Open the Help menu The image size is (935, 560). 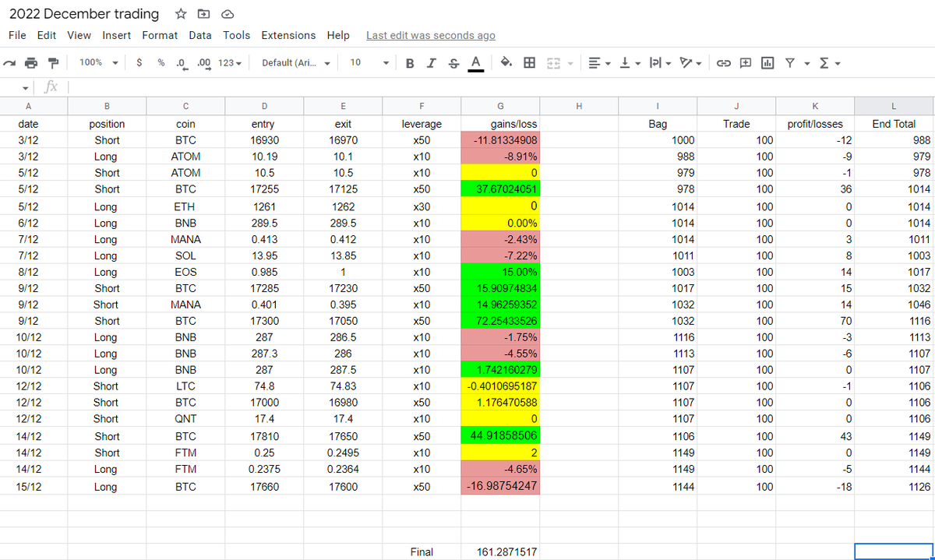click(x=338, y=35)
